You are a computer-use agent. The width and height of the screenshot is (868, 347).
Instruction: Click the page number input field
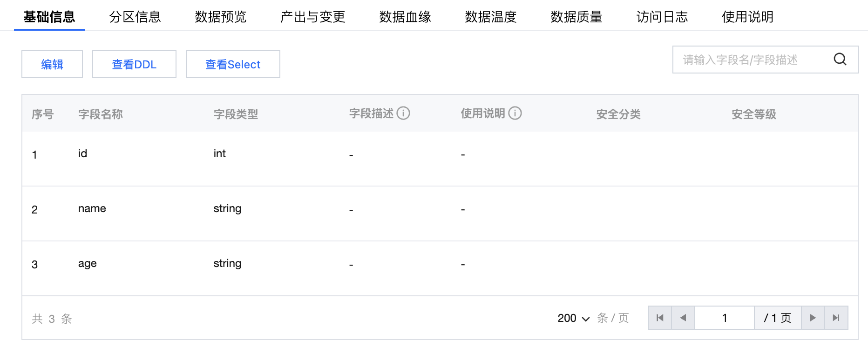pyautogui.click(x=724, y=318)
